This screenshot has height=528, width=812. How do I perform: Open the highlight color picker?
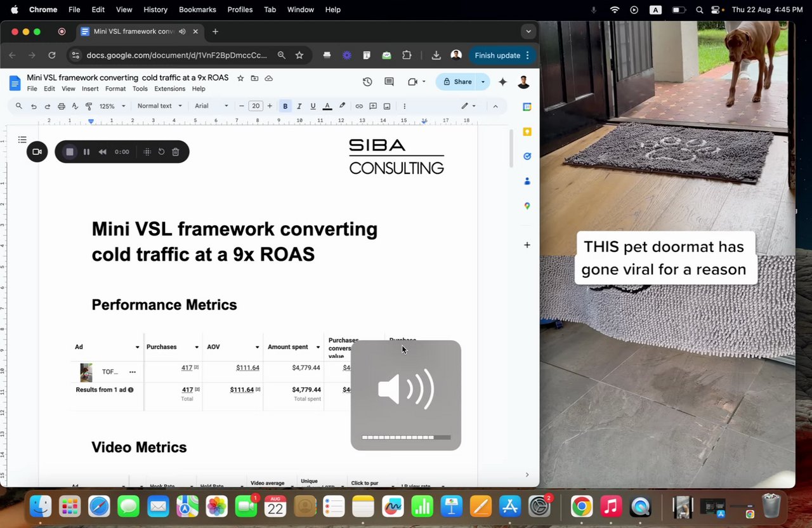[342, 106]
